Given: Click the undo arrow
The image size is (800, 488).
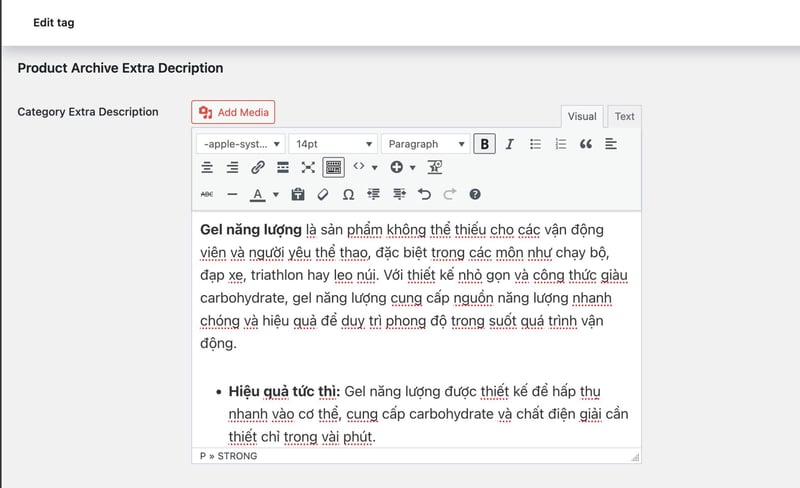Looking at the screenshot, I should pyautogui.click(x=424, y=194).
